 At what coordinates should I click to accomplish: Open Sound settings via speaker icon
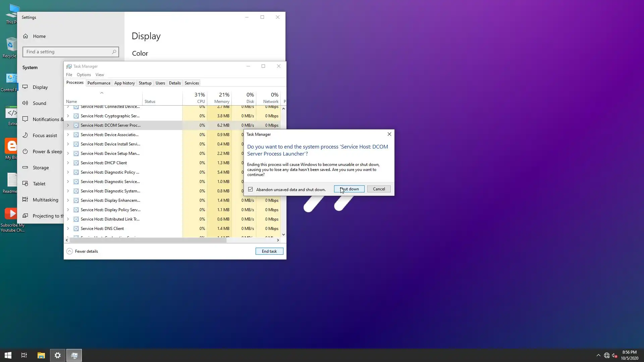[x=25, y=103]
